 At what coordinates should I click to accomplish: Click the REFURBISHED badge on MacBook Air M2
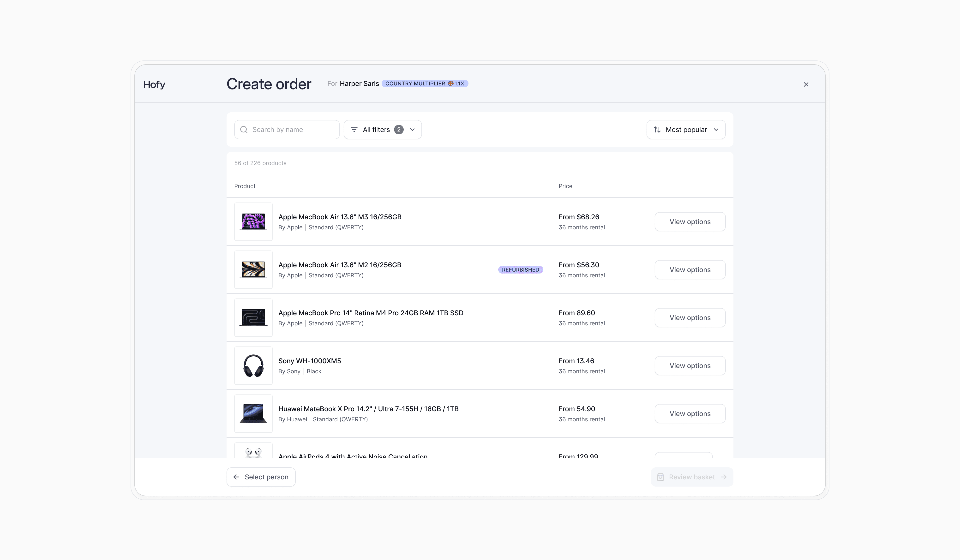(x=520, y=270)
